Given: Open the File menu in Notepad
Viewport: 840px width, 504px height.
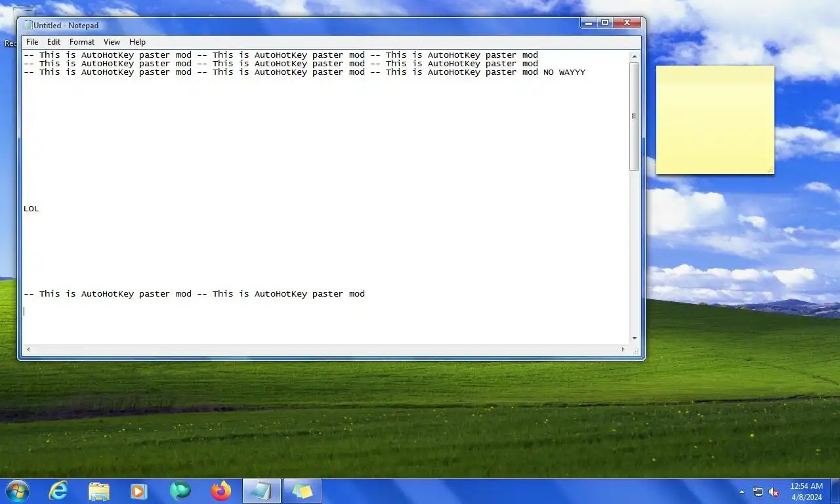Looking at the screenshot, I should [32, 42].
